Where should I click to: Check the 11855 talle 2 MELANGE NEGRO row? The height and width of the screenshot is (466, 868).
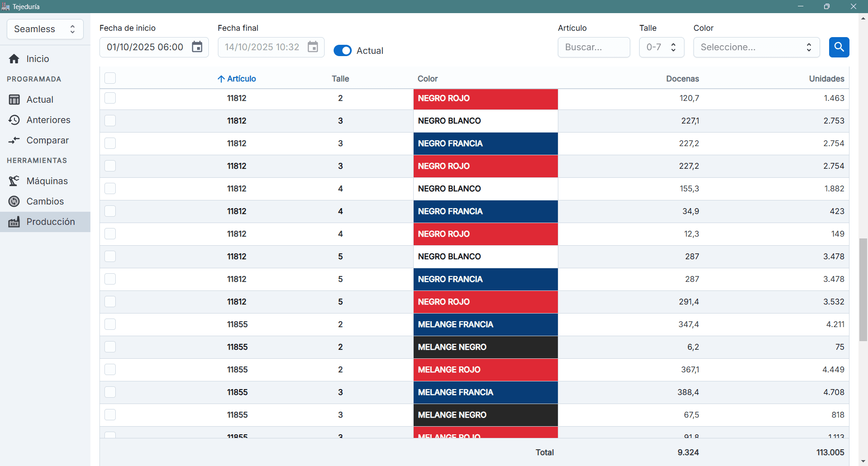[110, 347]
